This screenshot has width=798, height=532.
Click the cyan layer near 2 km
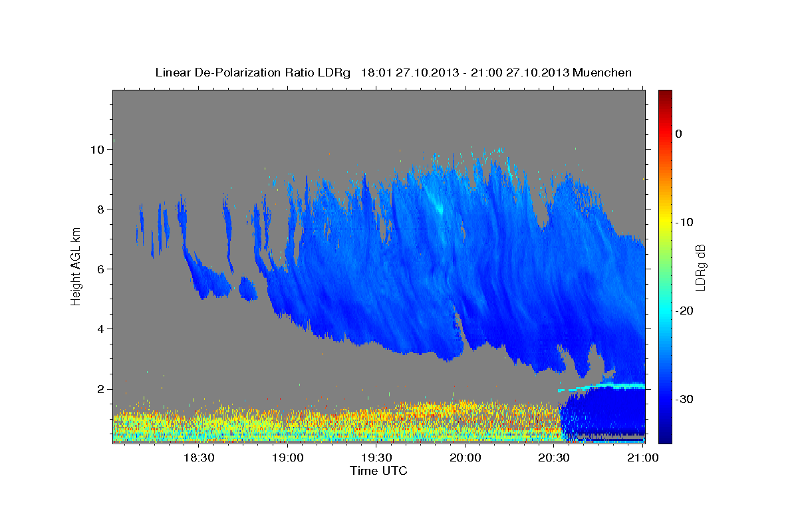coord(602,386)
